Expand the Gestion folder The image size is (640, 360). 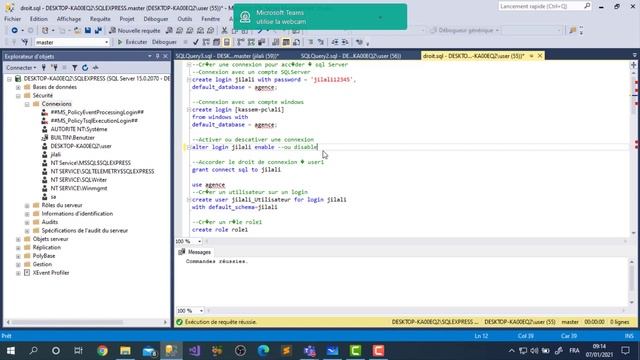[18, 264]
